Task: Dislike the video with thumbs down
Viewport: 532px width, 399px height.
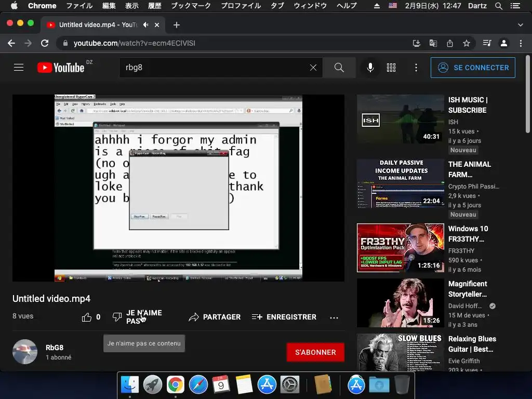Action: (117, 317)
